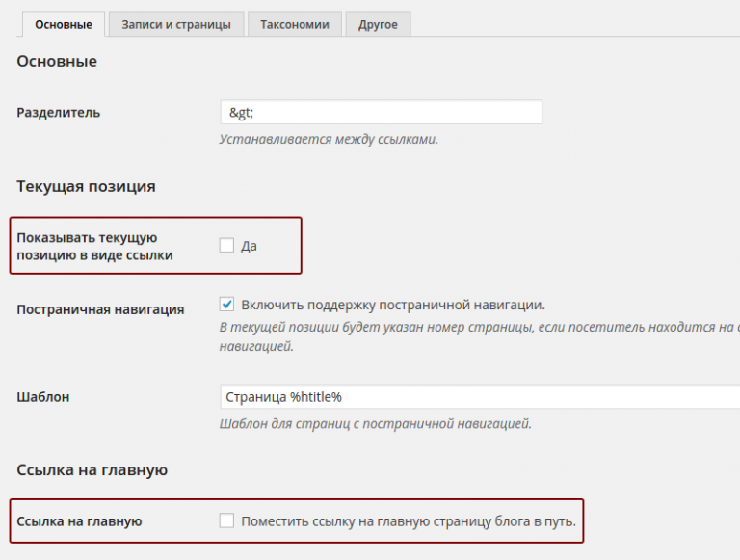
Task: Click the description Устанавливается между ссылками
Action: [329, 139]
